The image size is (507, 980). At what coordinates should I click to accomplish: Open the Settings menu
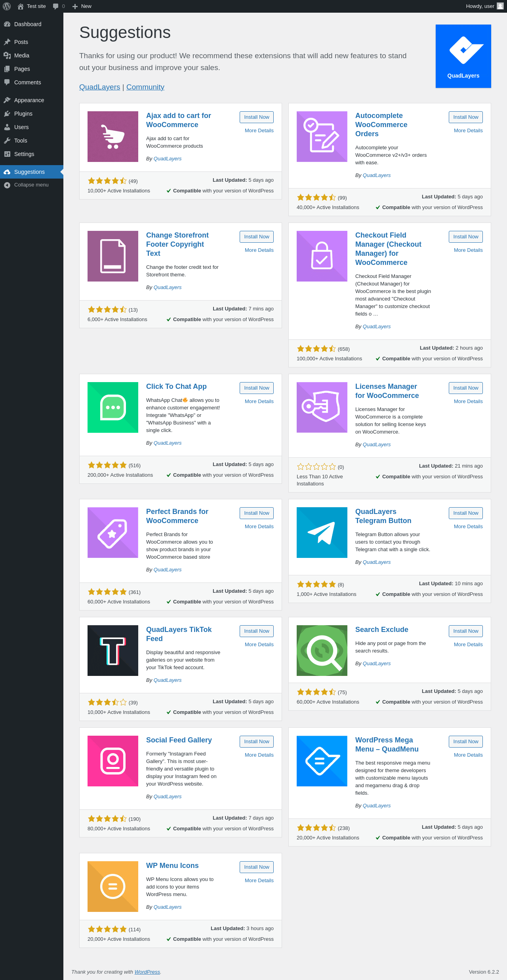pyautogui.click(x=32, y=154)
